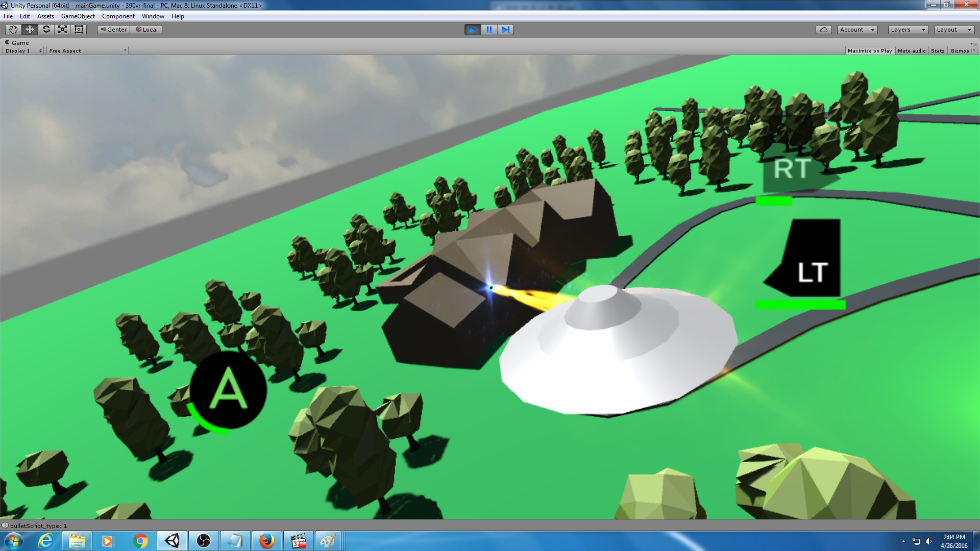The image size is (980, 551).
Task: Select the Move tool
Action: [x=30, y=30]
